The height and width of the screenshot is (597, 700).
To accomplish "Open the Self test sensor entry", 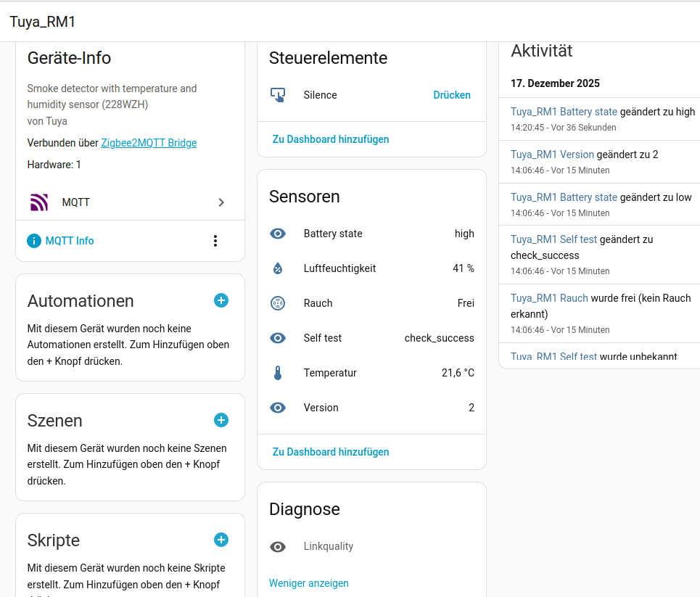I will 323,338.
